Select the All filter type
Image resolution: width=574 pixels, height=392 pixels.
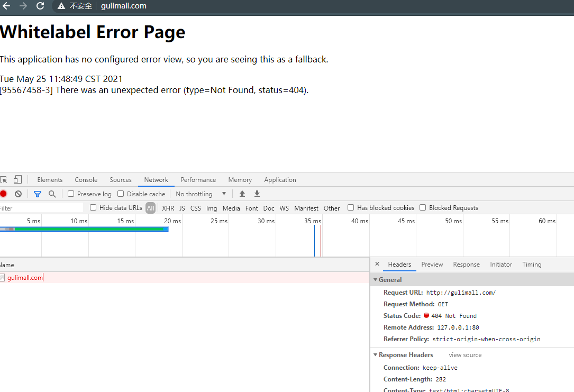pyautogui.click(x=150, y=208)
